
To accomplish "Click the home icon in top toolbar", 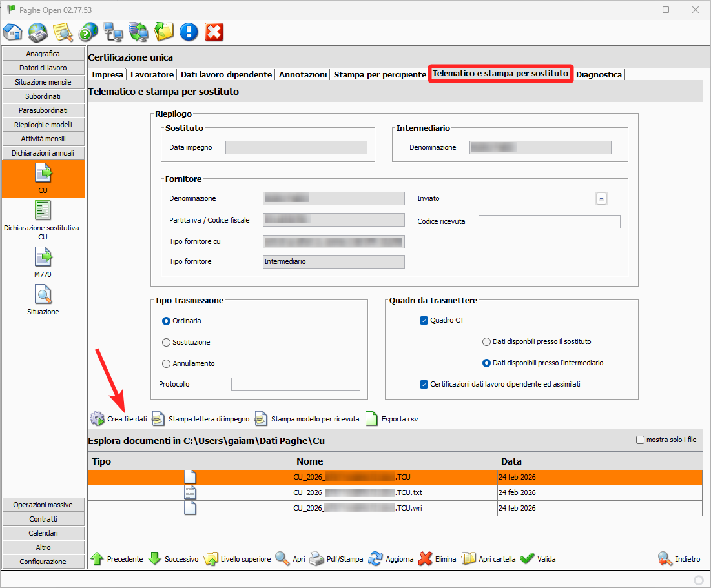I will click(13, 32).
